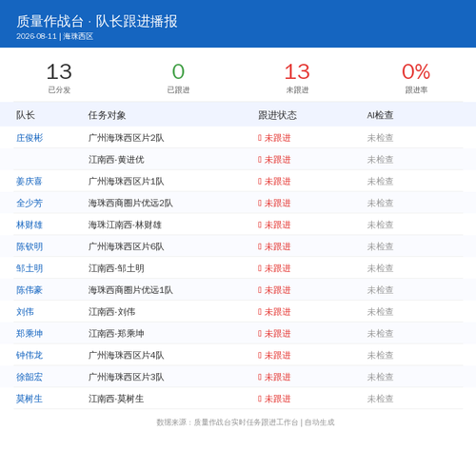Click the red status marker in 广州海珠西区片1队 row

point(260,182)
